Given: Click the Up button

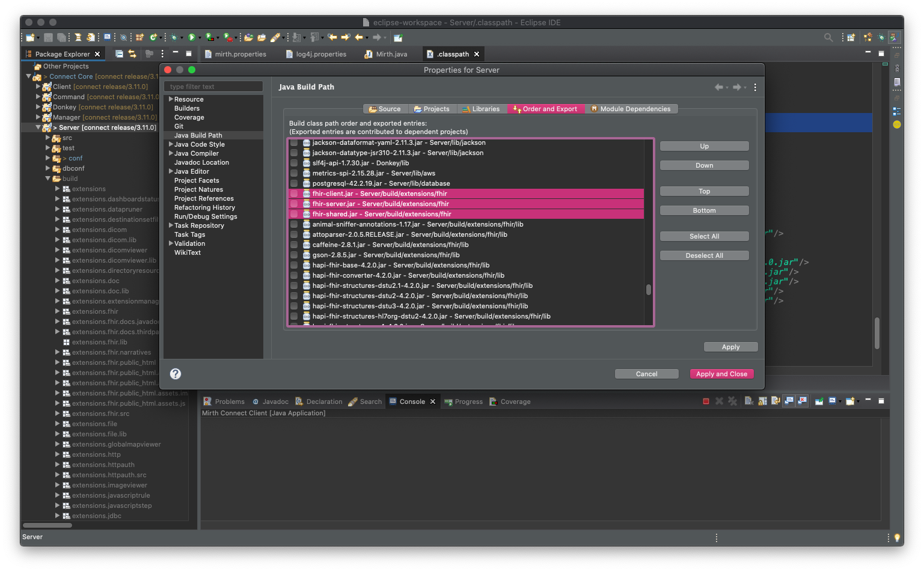Looking at the screenshot, I should pos(704,146).
